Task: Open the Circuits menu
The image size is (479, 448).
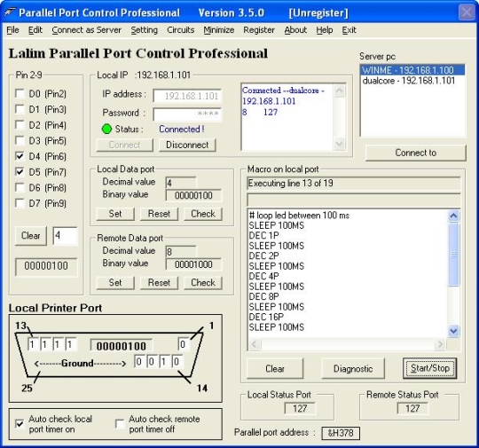Action: (181, 30)
